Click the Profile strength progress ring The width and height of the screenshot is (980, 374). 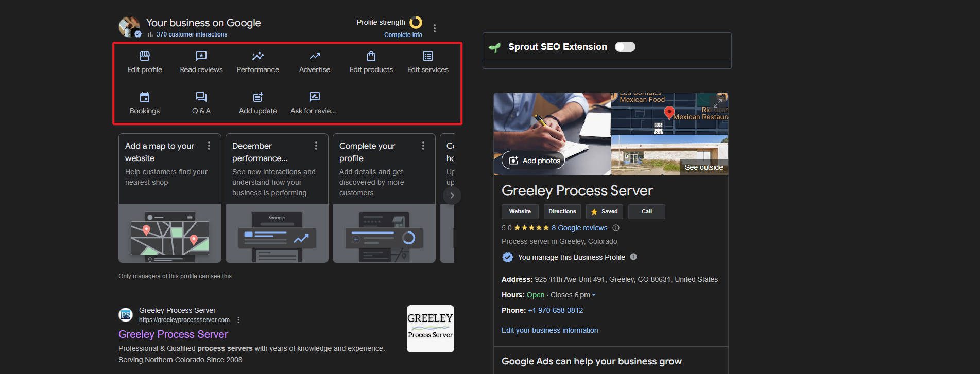416,22
